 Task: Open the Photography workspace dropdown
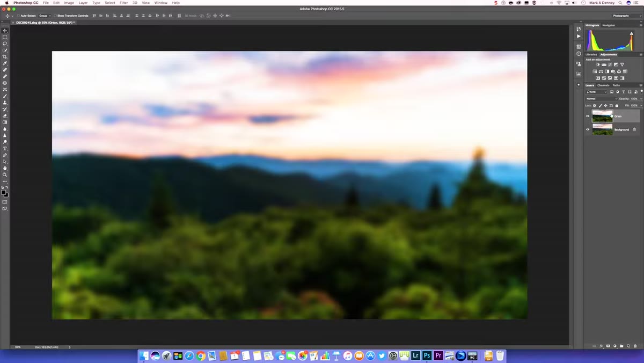tap(626, 16)
